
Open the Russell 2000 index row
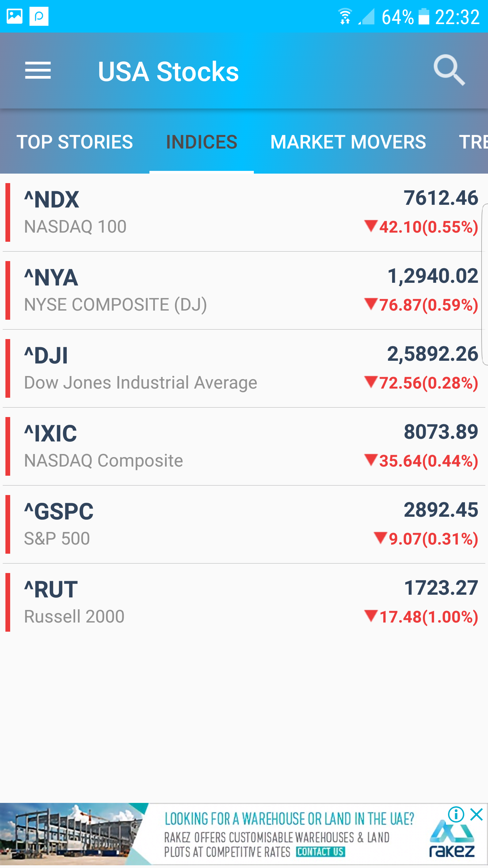(244, 603)
